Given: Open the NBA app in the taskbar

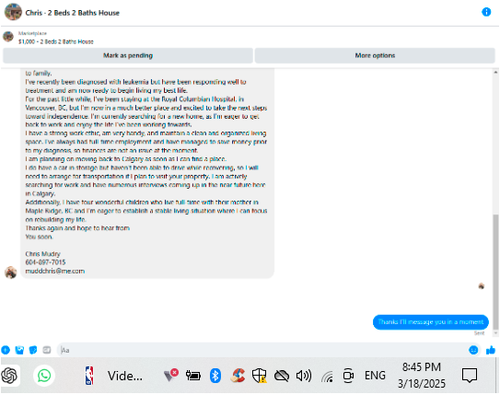Looking at the screenshot, I should tap(89, 376).
